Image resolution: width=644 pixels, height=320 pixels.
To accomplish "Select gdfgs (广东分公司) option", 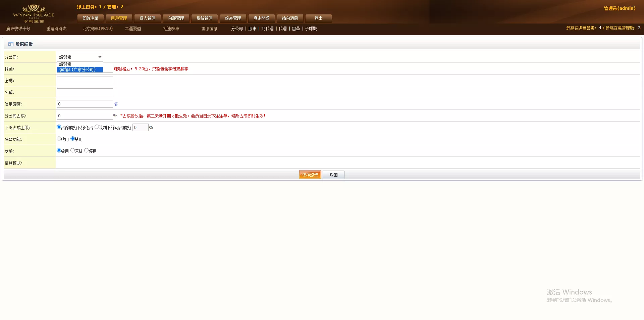I will click(x=80, y=70).
